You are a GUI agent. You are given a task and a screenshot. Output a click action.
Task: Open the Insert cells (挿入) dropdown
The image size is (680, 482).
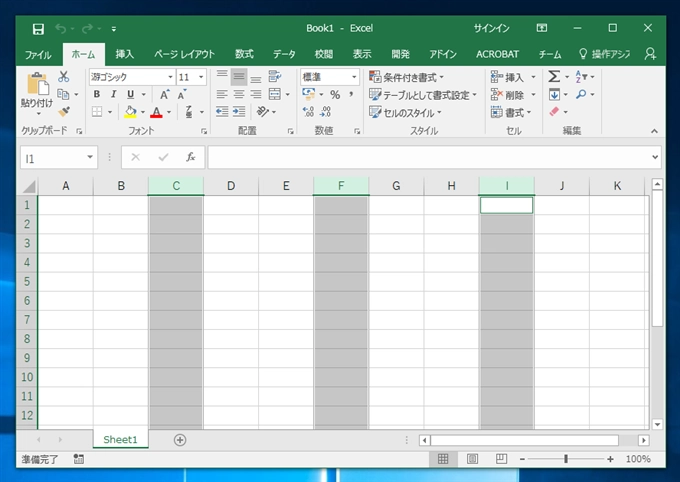pos(533,77)
